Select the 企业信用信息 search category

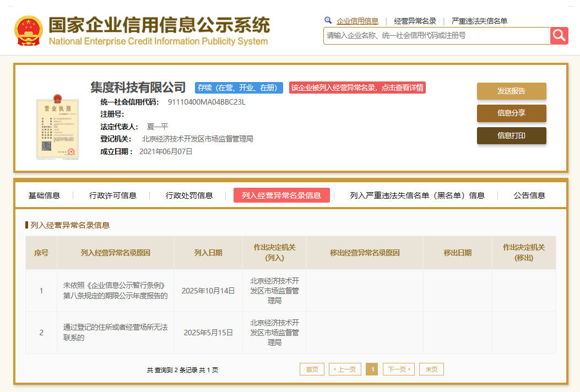(357, 21)
